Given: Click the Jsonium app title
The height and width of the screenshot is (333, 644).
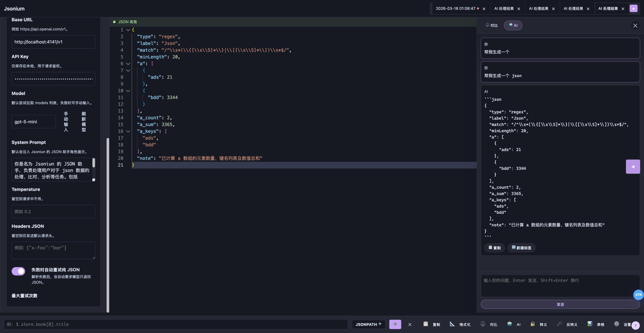Looking at the screenshot, I should 14,9.
